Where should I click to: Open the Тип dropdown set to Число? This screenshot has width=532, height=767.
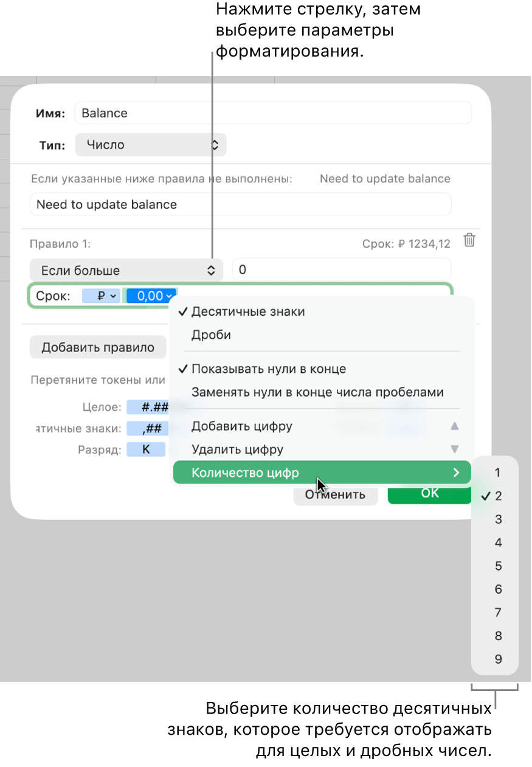pyautogui.click(x=151, y=145)
